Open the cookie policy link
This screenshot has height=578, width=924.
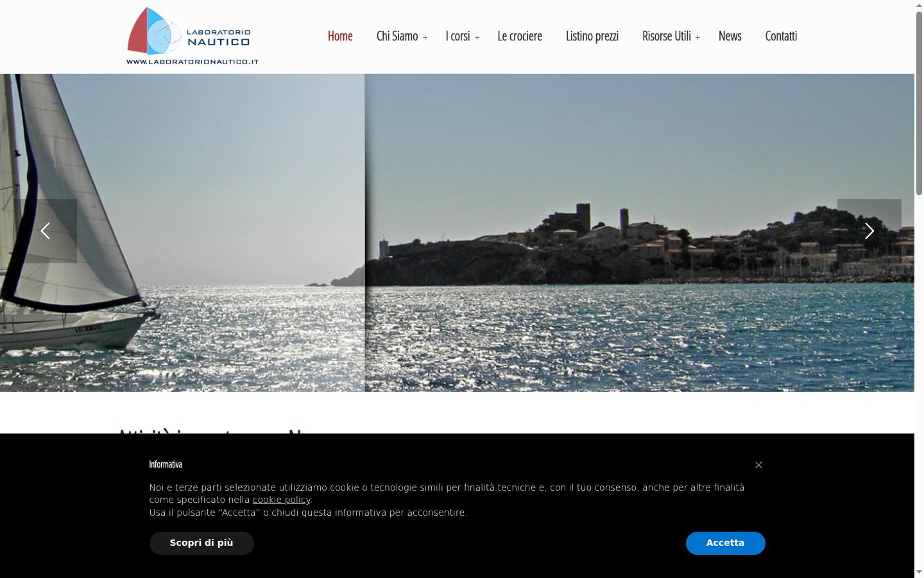coord(282,500)
